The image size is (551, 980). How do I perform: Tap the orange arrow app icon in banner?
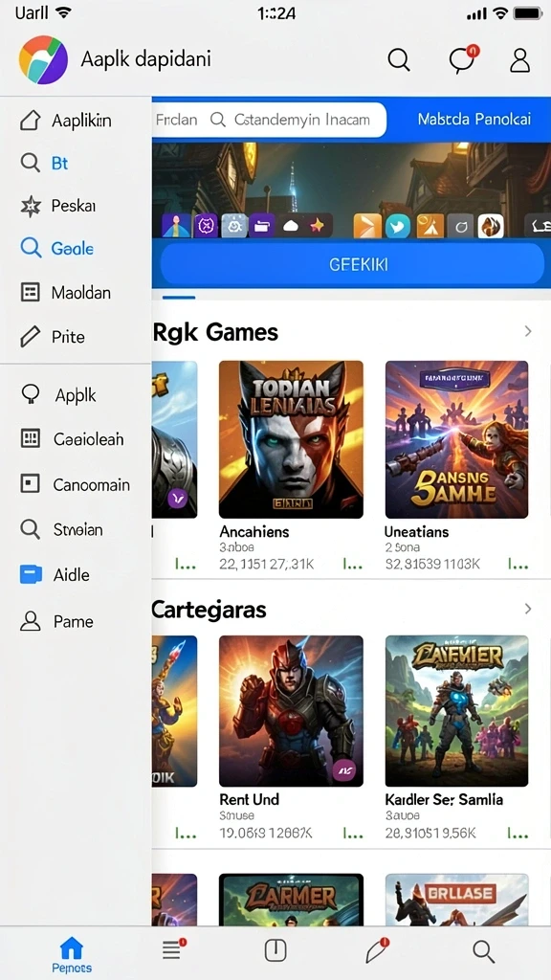click(367, 226)
